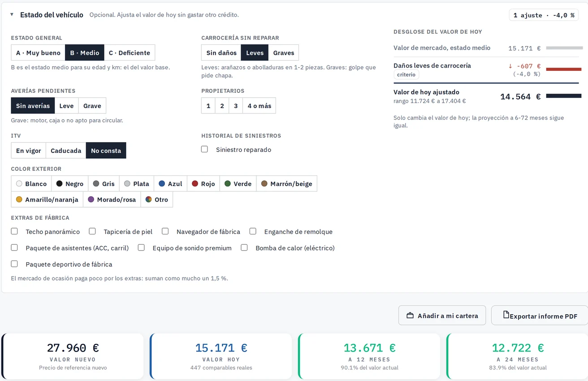The height and width of the screenshot is (381, 588).
Task: Enable Navegador de fábrica extra
Action: coord(165,231)
